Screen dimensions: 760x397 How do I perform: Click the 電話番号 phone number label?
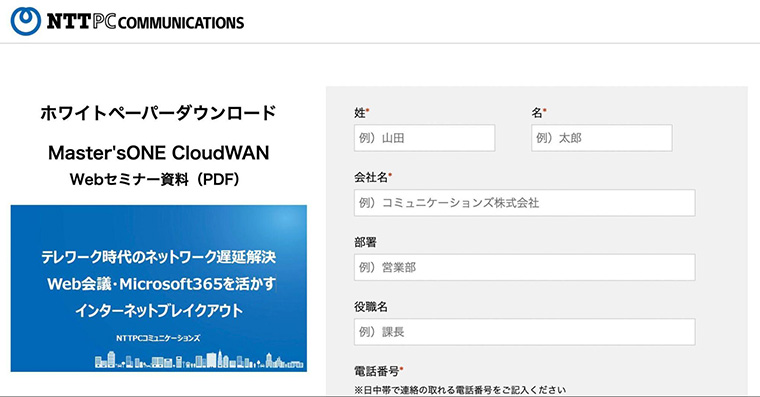coord(377,371)
